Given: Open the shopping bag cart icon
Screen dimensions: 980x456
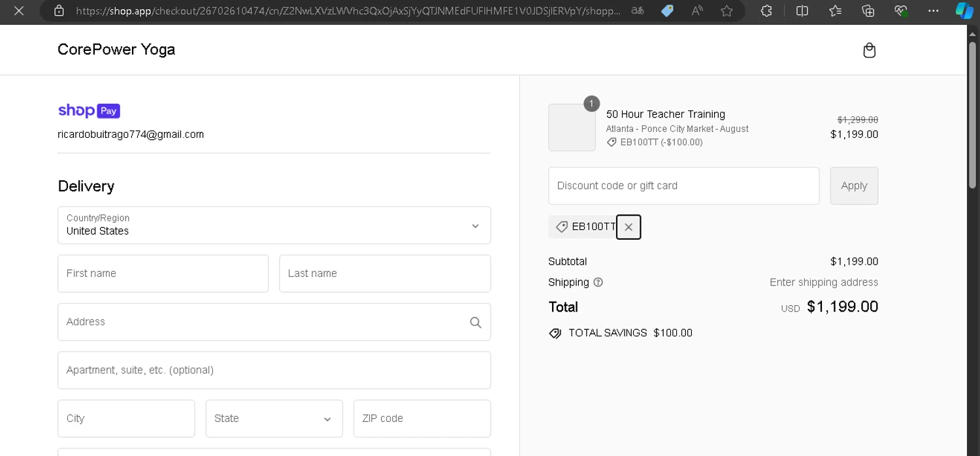Looking at the screenshot, I should point(869,50).
